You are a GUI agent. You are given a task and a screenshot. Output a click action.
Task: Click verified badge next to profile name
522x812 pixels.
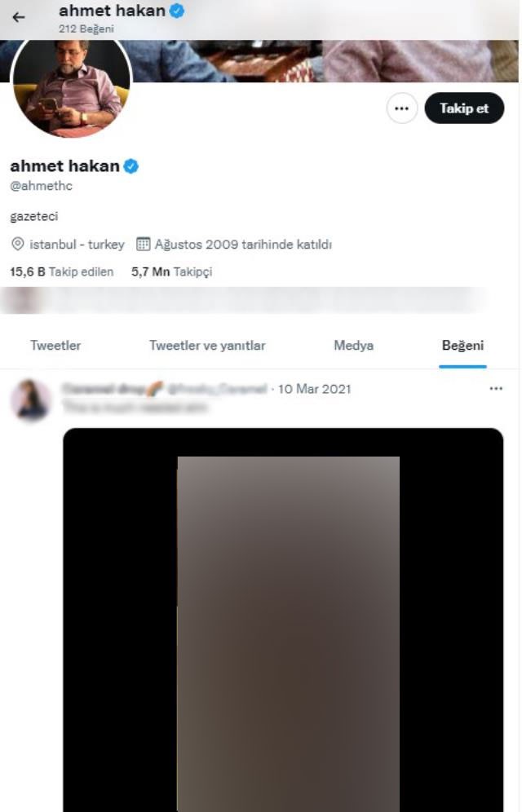131,166
